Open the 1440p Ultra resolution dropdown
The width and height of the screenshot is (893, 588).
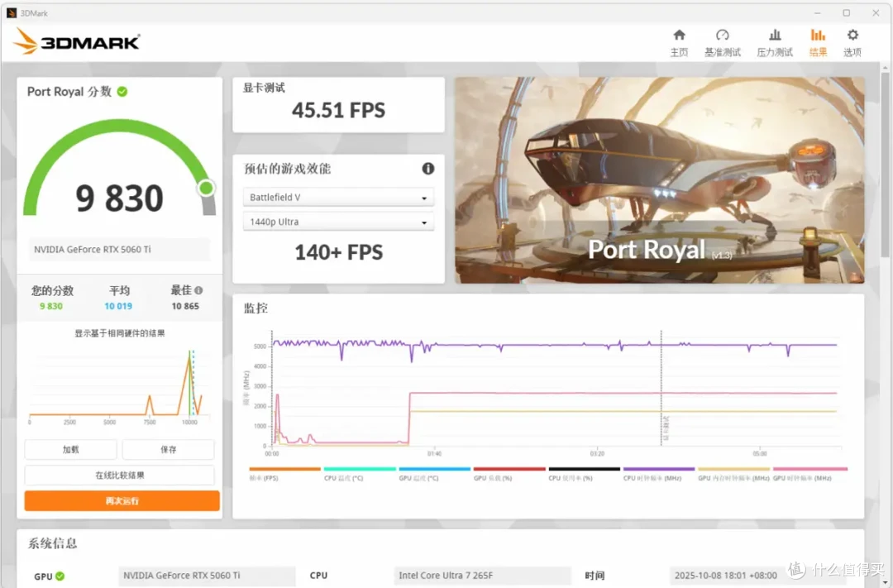pyautogui.click(x=338, y=222)
